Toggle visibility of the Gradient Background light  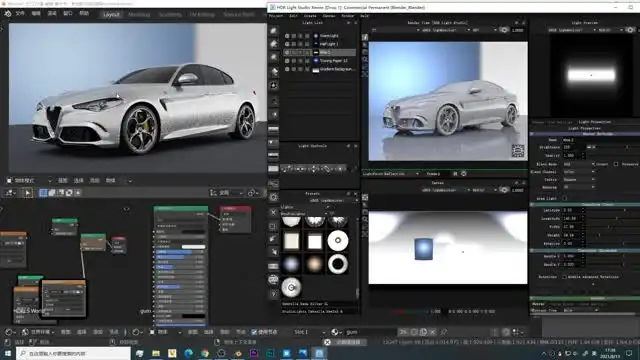coord(287,69)
